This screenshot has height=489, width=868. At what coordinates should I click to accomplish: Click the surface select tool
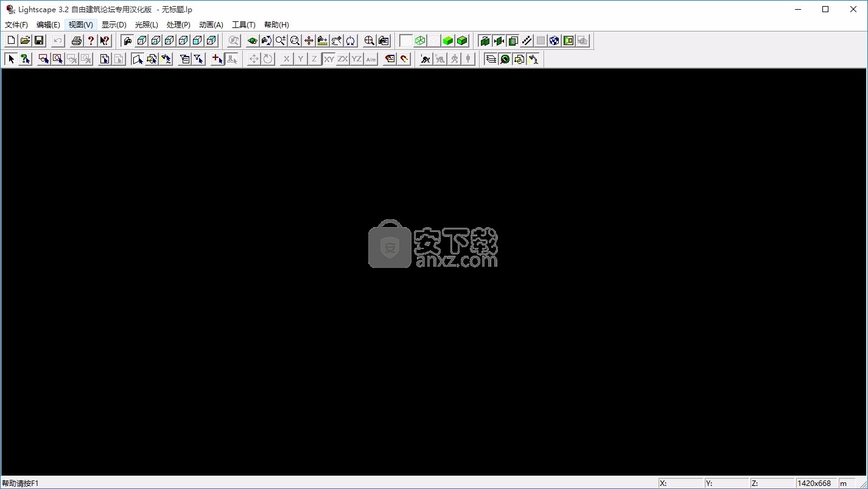click(x=138, y=59)
